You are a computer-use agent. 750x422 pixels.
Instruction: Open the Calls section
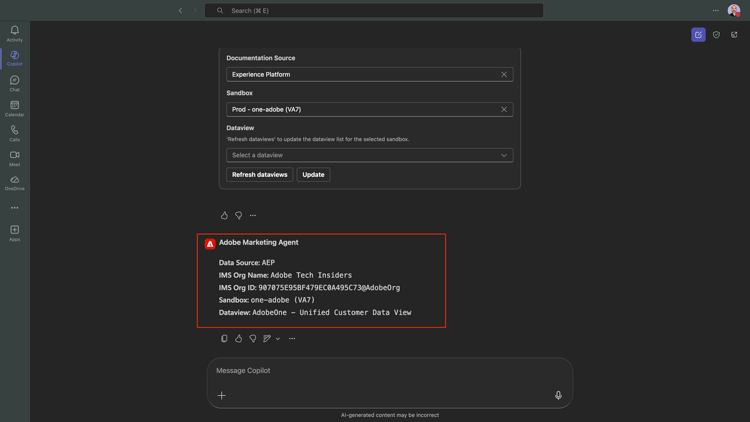coord(15,133)
